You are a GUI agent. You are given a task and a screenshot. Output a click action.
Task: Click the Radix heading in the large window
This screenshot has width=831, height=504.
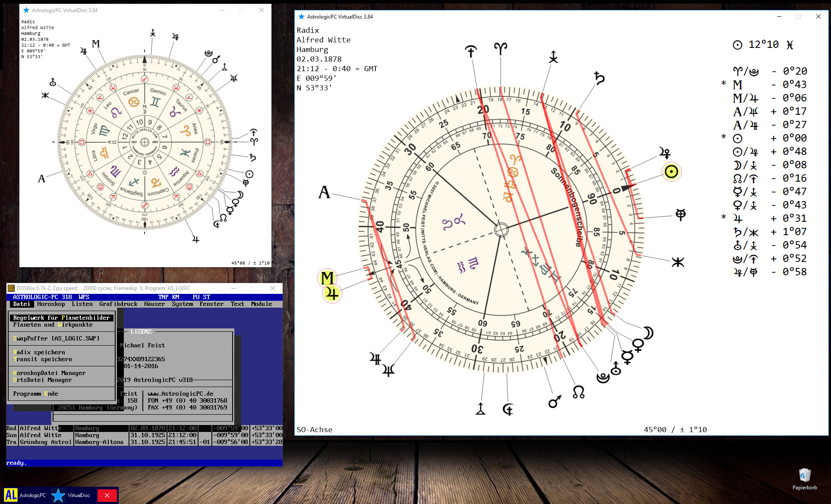pos(308,31)
